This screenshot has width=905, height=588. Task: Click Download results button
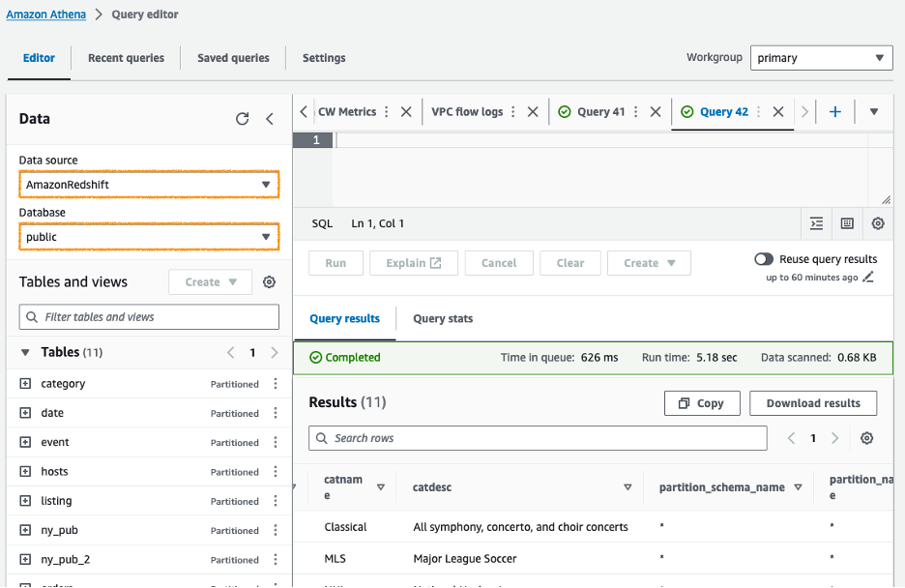pos(813,403)
